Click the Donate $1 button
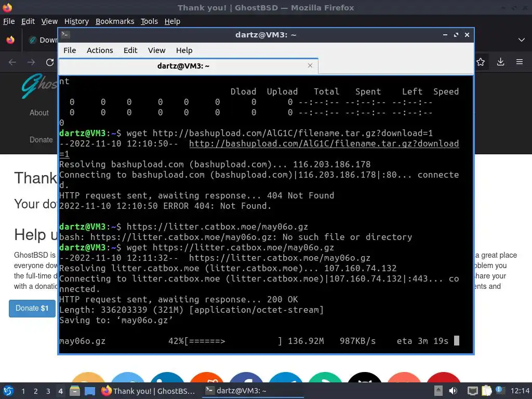 32,308
